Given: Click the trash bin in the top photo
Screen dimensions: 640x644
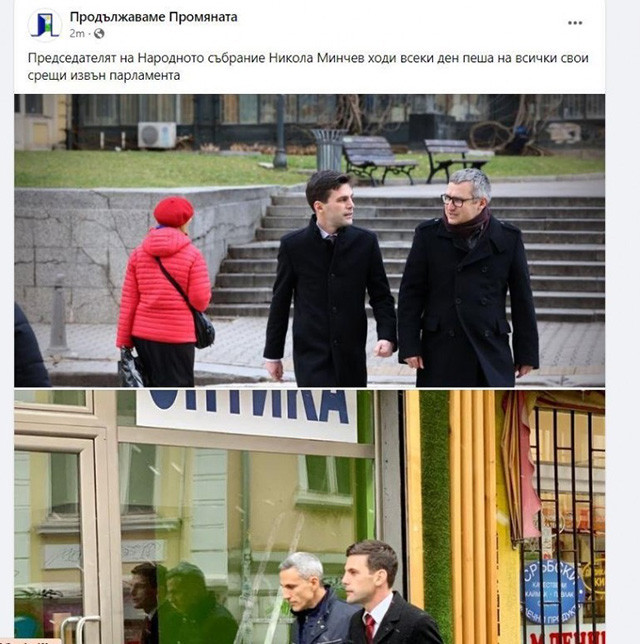Looking at the screenshot, I should 328,150.
